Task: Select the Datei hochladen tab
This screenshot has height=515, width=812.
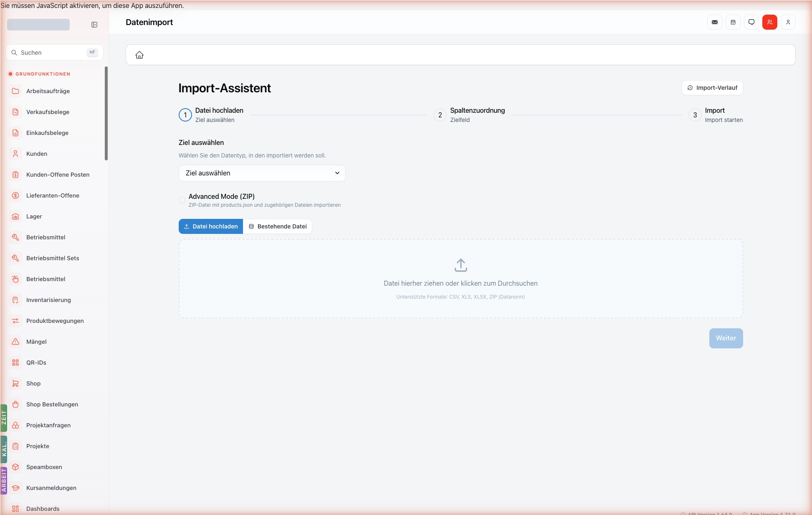Action: [211, 226]
